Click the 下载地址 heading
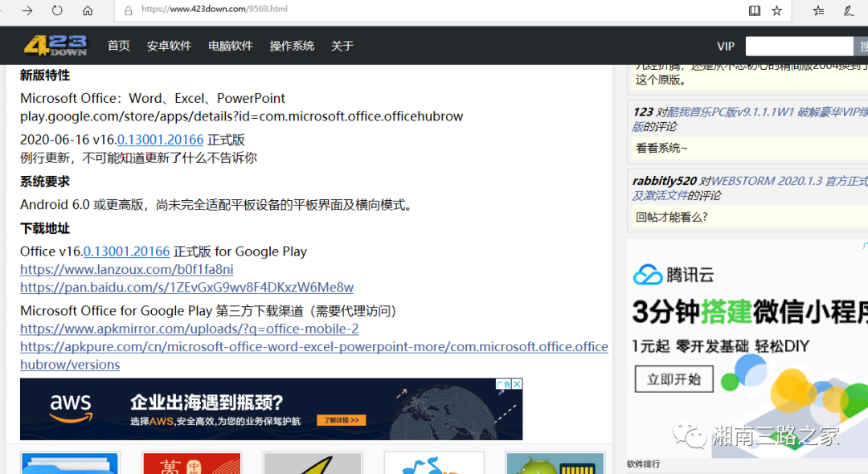This screenshot has width=868, height=474. pos(45,228)
